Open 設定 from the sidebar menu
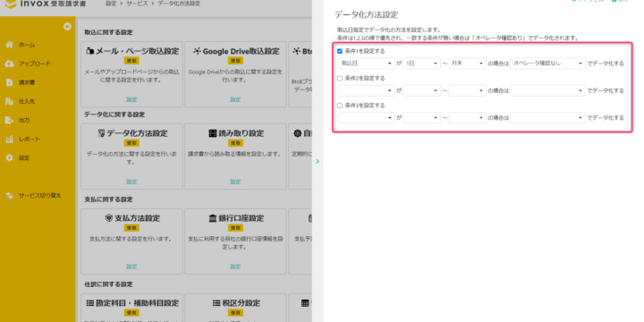644x322 pixels. click(24, 158)
